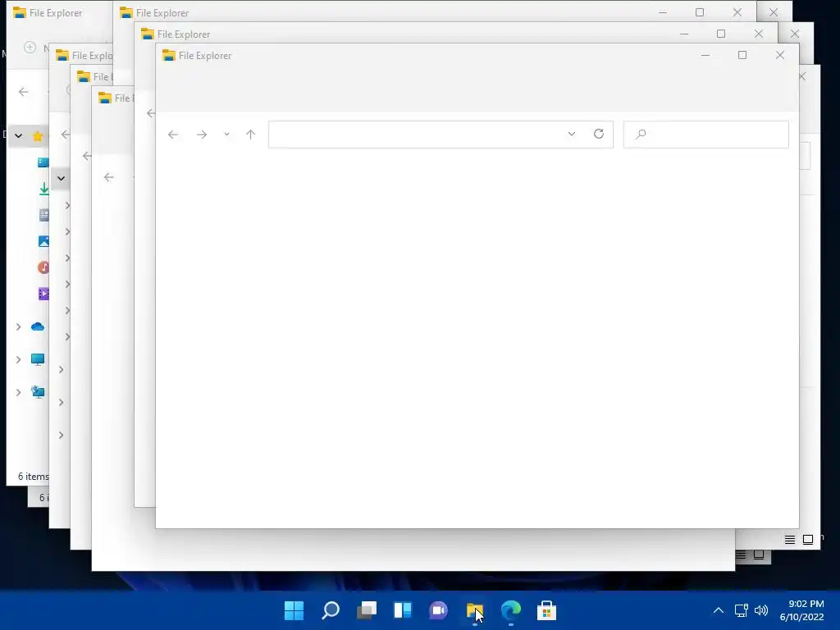Click the folder icon in front window's title bar
This screenshot has height=630, width=840.
pyautogui.click(x=169, y=55)
